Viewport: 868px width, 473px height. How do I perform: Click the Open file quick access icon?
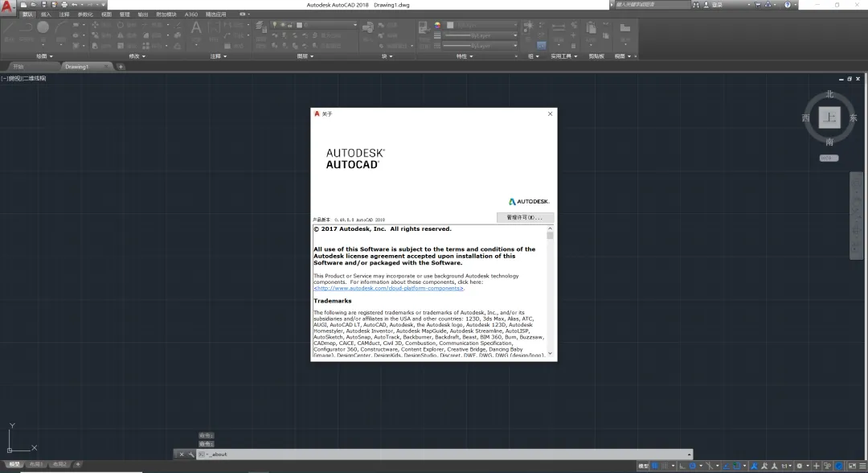(x=33, y=5)
